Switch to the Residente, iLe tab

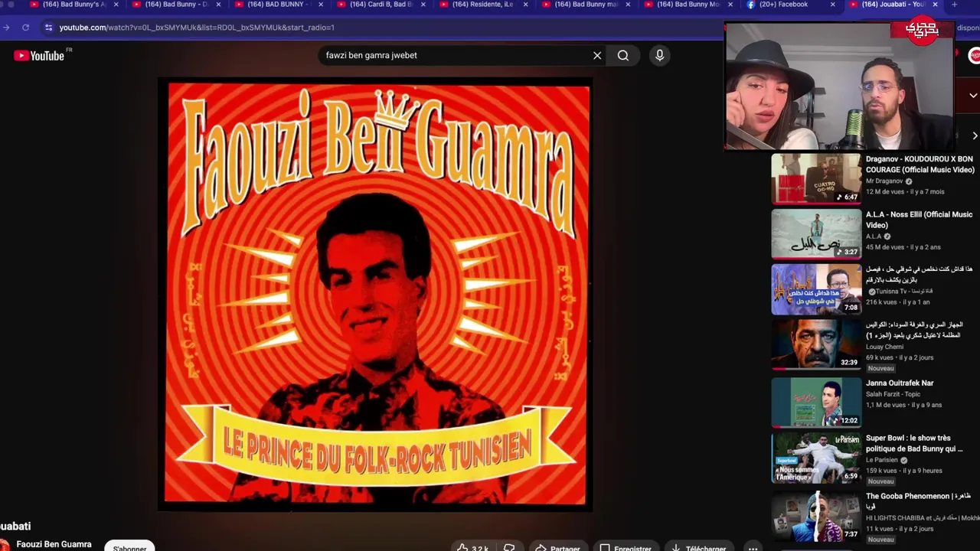pyautogui.click(x=482, y=5)
